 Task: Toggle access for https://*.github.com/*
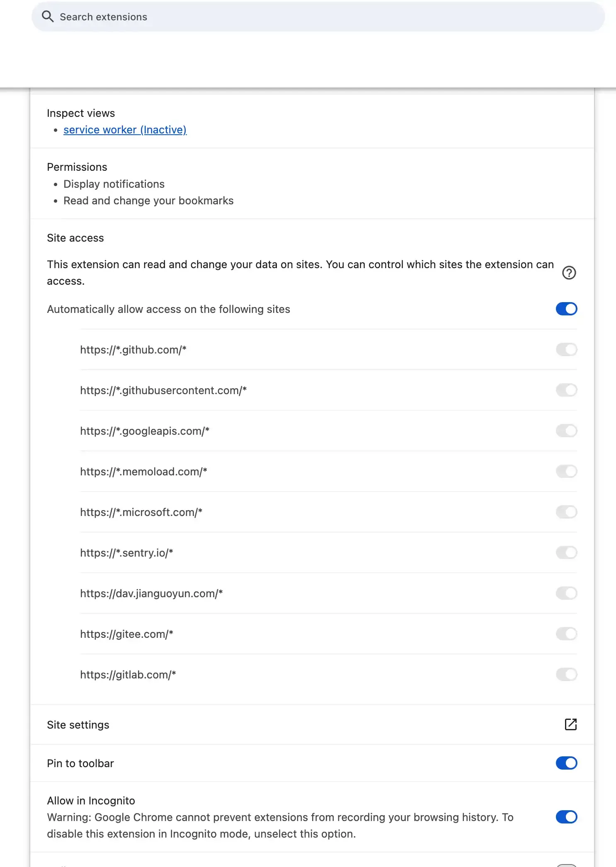[566, 349]
